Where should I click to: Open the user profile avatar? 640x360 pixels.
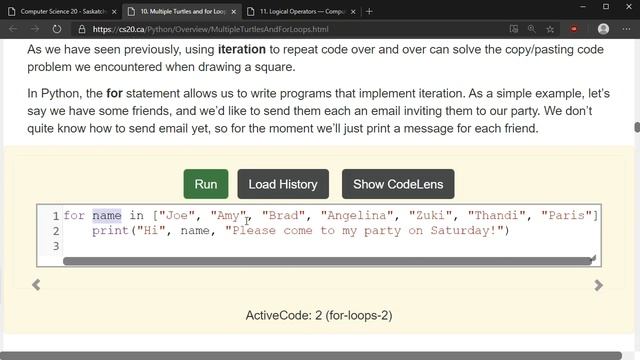tap(603, 29)
